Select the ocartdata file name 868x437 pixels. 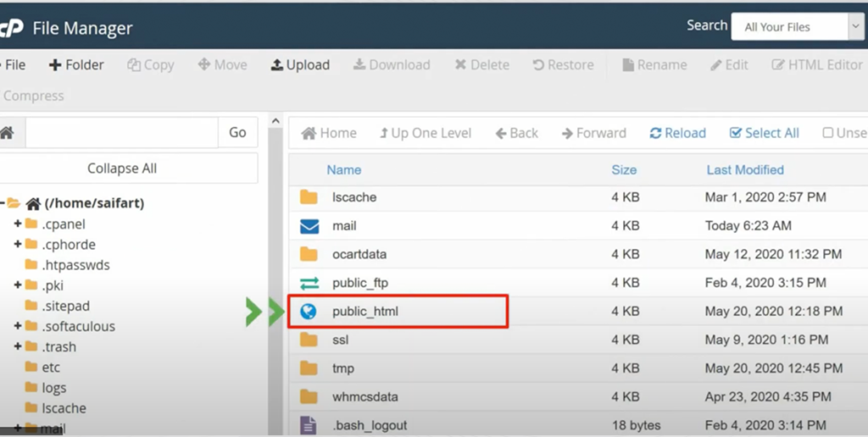coord(359,254)
